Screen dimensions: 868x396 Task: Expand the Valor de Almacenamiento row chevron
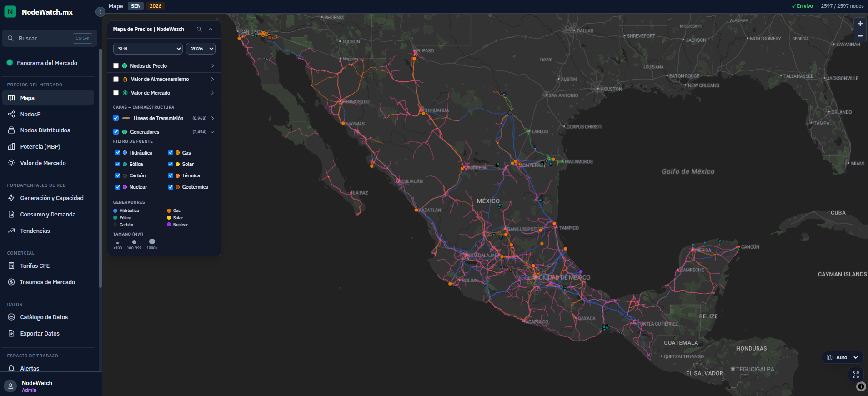point(212,79)
